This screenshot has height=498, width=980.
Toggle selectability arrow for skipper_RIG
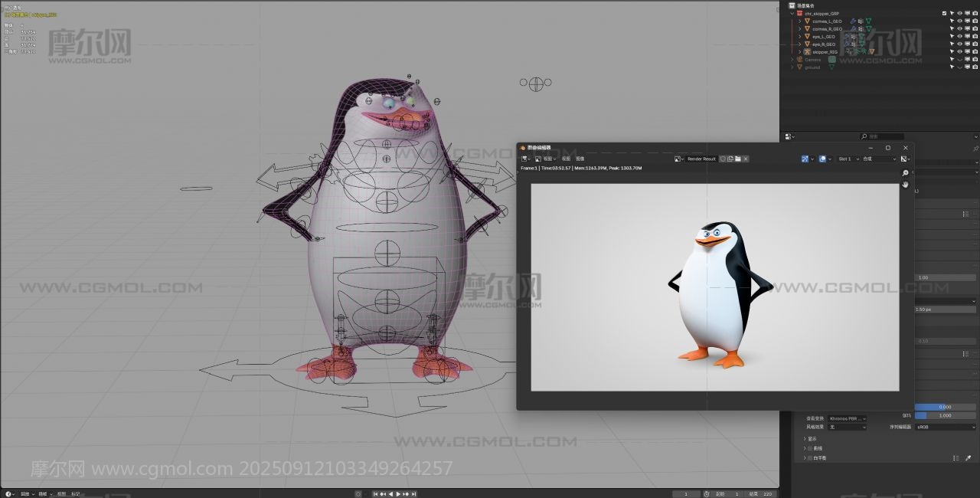coord(952,52)
